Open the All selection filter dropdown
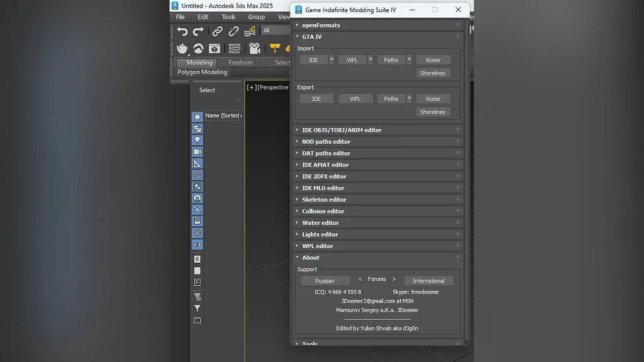The image size is (644, 362). [x=276, y=31]
